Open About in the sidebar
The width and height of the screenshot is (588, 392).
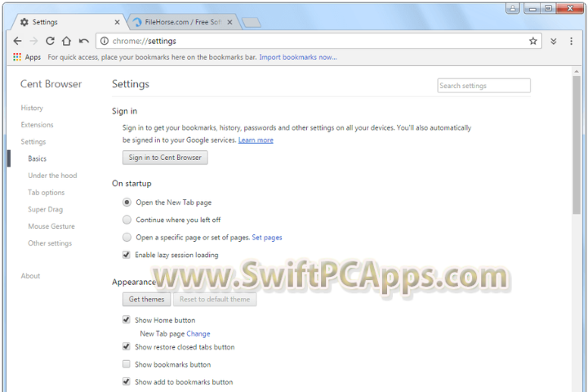[x=30, y=276]
